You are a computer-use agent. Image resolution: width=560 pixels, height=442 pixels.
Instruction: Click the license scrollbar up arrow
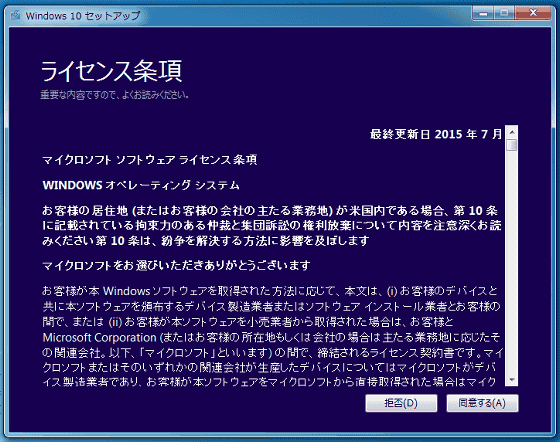coord(512,132)
